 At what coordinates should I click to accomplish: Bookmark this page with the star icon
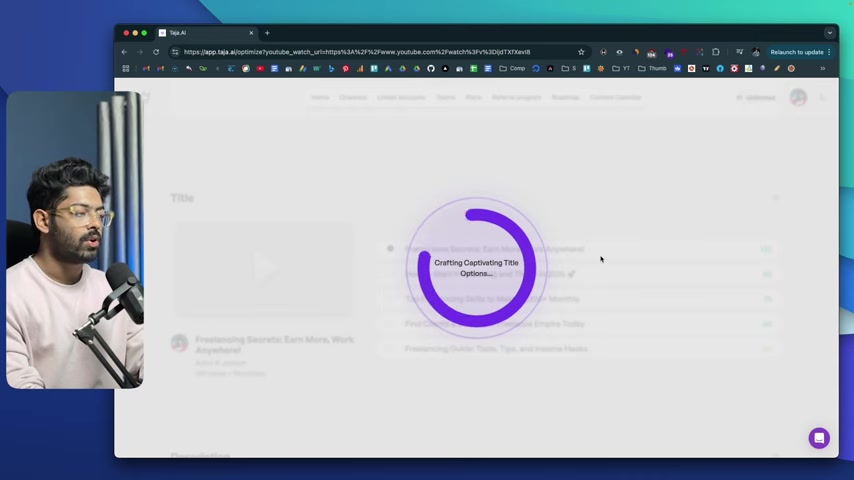(581, 52)
